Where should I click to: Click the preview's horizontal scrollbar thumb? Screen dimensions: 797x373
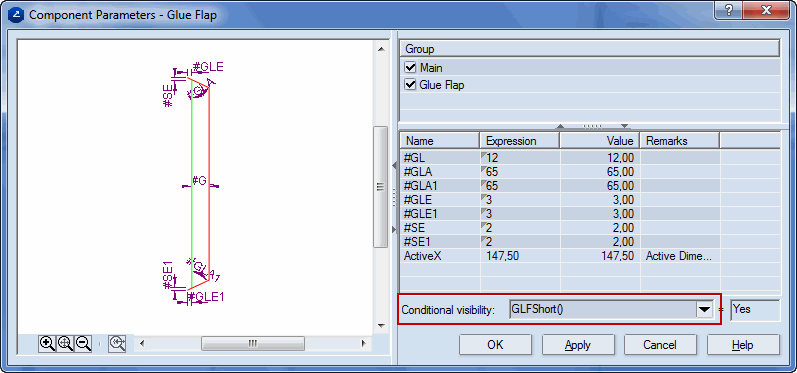pos(253,344)
